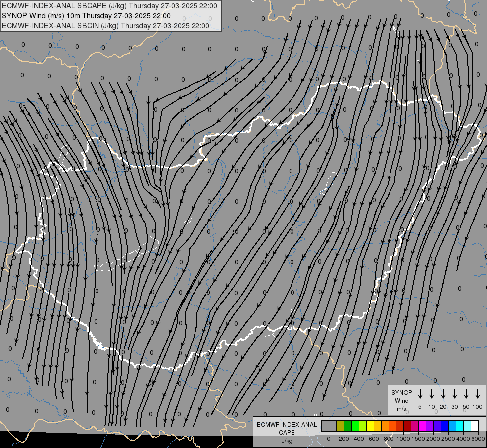Click the wind arrow above the 30 label
This screenshot has width=487, height=448.
(454, 394)
